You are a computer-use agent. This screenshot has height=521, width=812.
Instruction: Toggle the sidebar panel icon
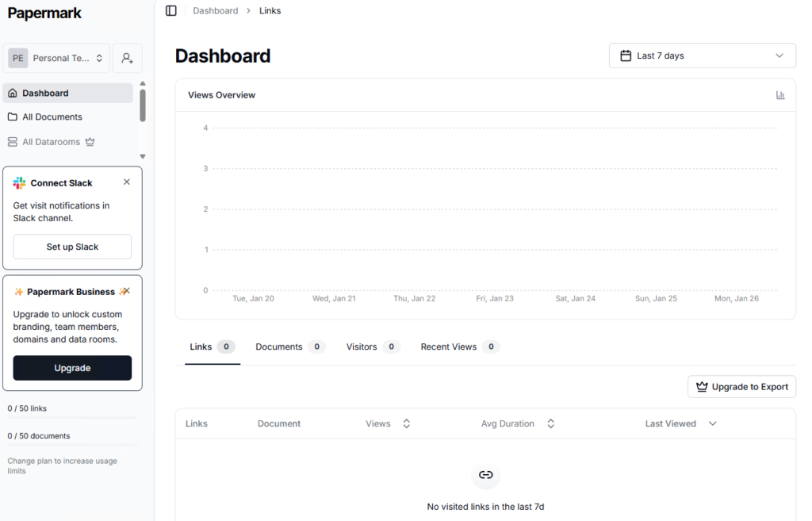tap(171, 10)
